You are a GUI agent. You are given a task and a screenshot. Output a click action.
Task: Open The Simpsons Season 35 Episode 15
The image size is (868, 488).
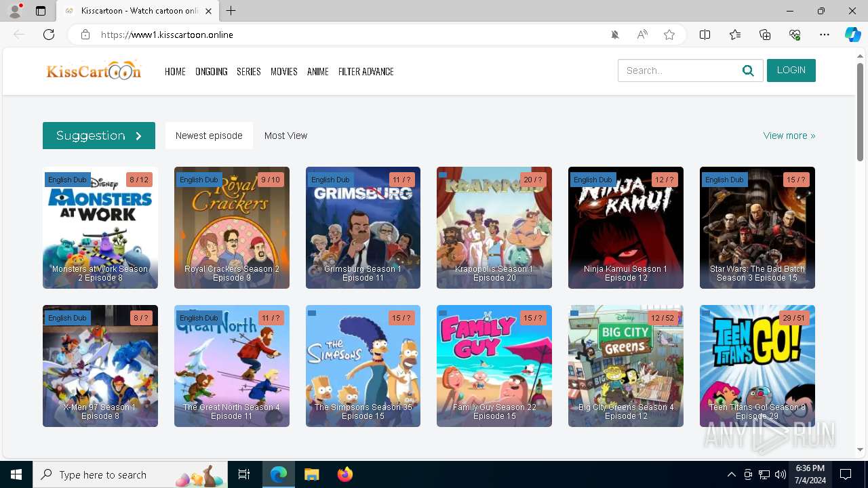click(x=363, y=366)
